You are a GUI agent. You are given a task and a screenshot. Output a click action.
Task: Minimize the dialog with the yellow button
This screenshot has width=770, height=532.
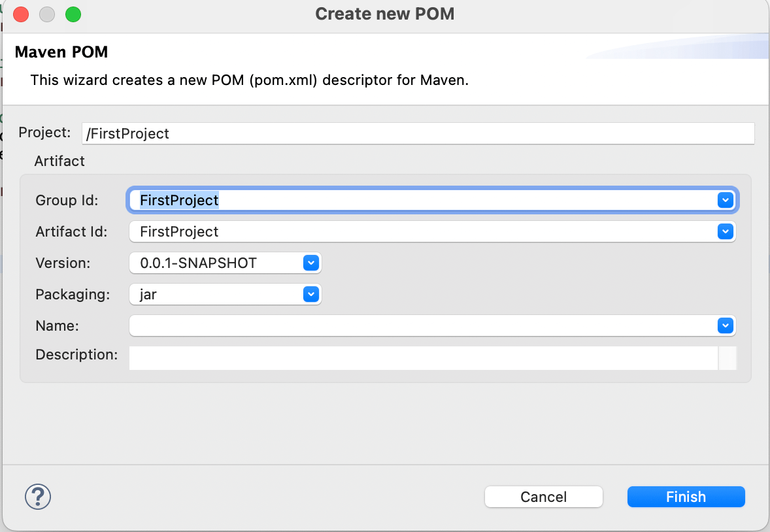[47, 14]
